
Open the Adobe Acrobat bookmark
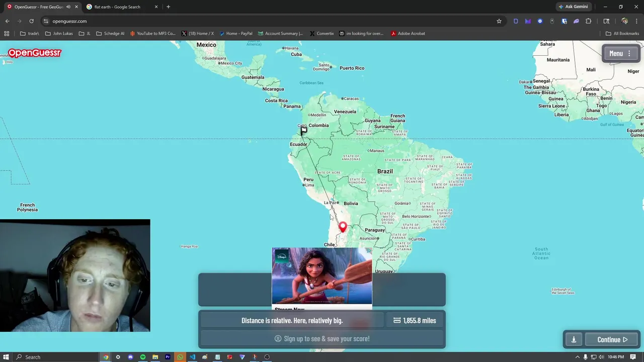tap(408, 34)
